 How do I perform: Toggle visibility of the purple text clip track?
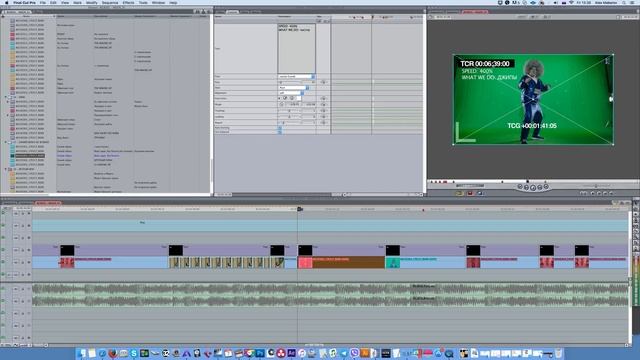click(x=3, y=249)
